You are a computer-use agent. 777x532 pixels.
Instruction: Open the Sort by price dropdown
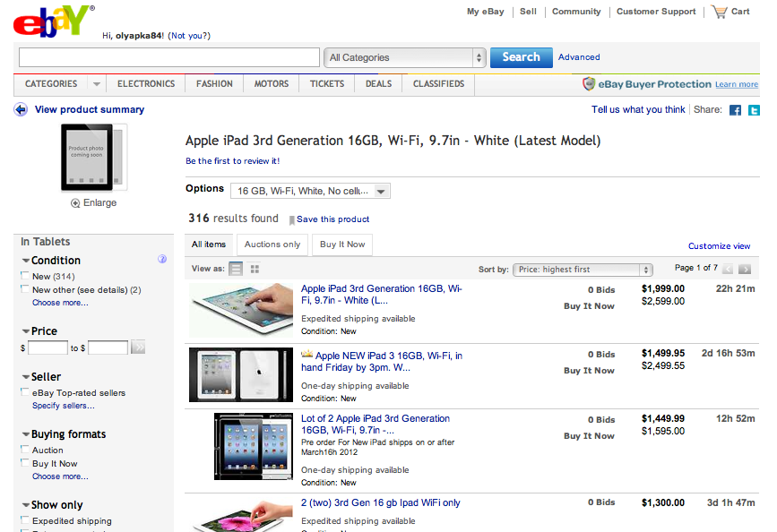click(583, 270)
